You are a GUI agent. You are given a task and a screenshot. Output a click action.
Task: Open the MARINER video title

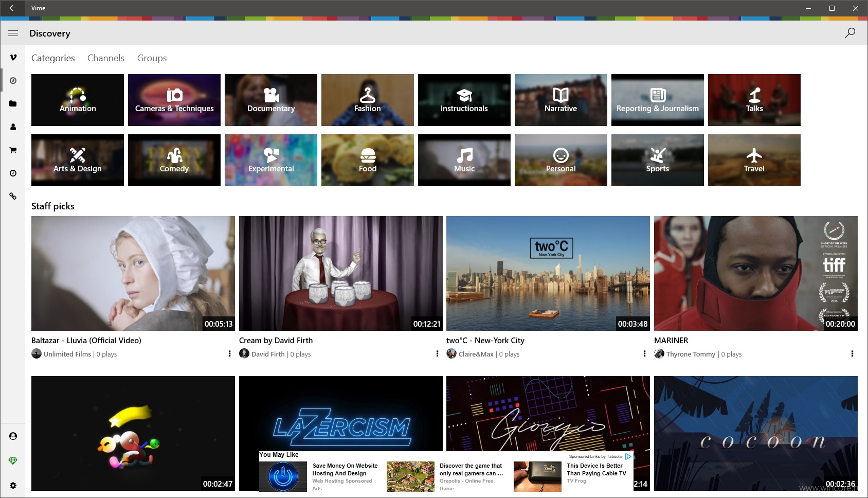(671, 341)
